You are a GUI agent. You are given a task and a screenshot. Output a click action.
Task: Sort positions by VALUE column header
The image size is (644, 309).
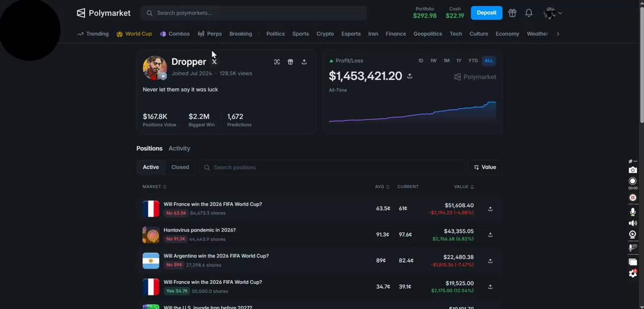coord(464,187)
